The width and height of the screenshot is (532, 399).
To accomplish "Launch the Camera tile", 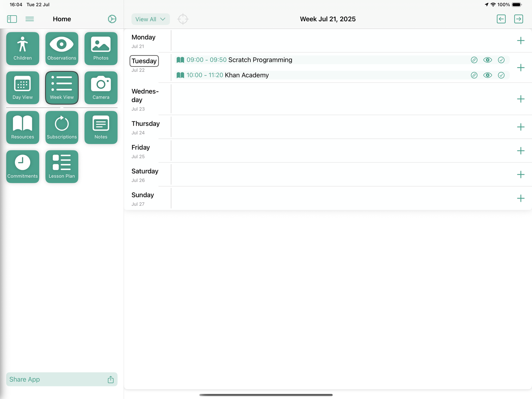I will tap(101, 88).
